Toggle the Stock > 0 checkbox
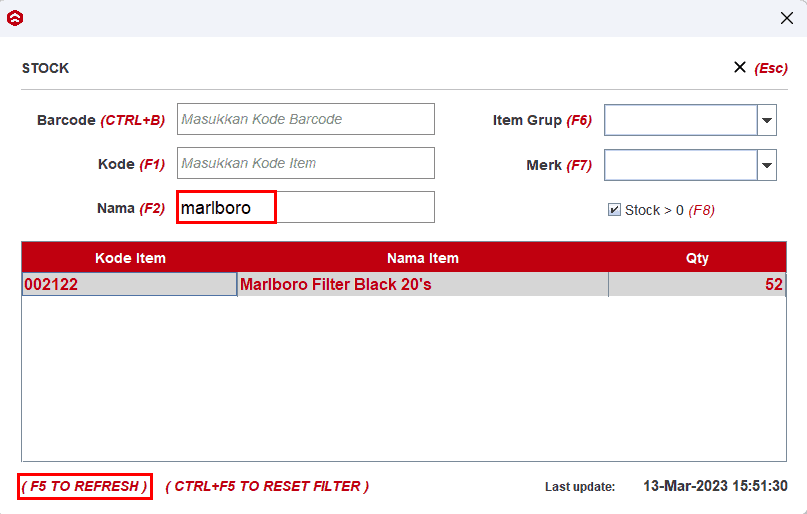This screenshot has height=514, width=807. 614,210
